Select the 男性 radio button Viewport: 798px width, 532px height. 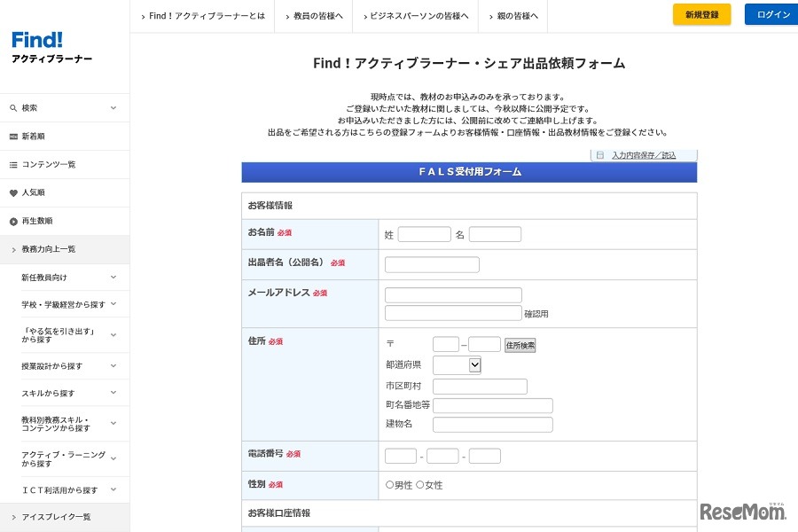388,484
